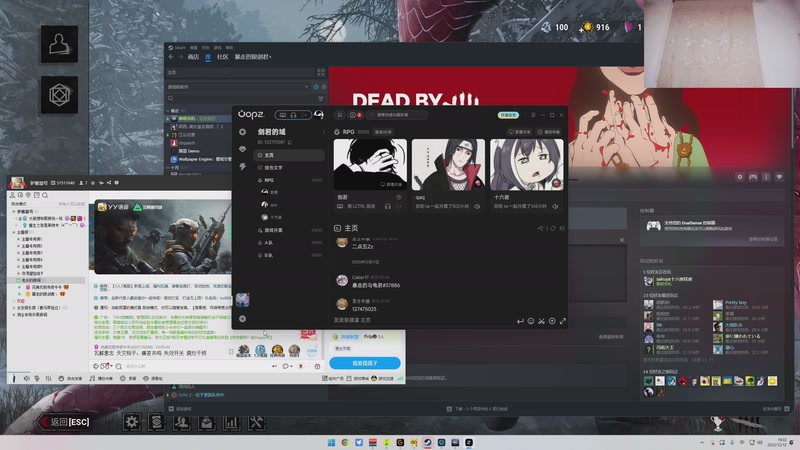
Task: Click the Oopz message input field
Action: pos(422,320)
